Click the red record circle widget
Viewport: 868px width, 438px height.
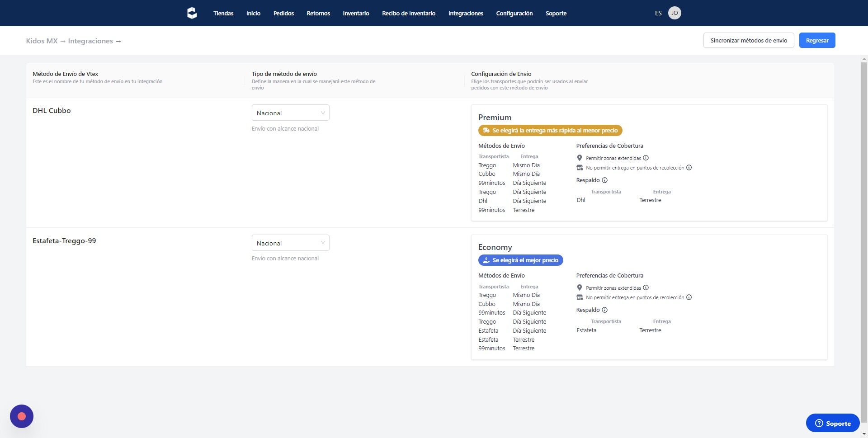(x=22, y=416)
